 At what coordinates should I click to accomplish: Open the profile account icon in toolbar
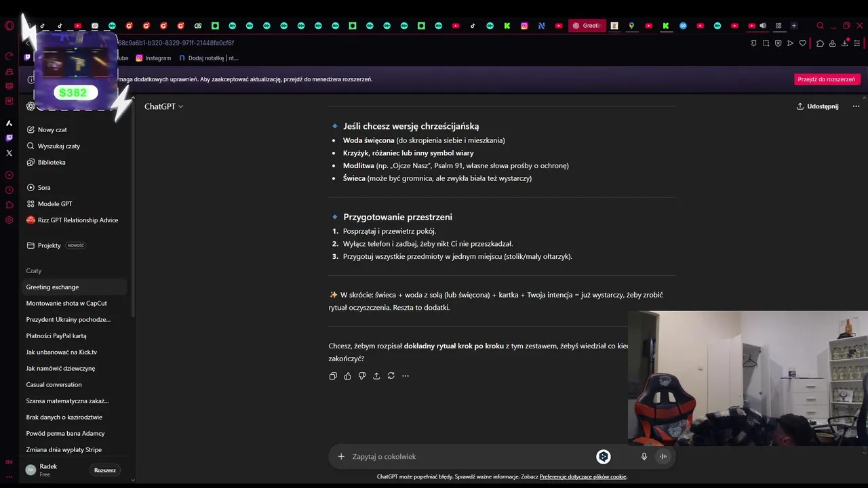[832, 43]
